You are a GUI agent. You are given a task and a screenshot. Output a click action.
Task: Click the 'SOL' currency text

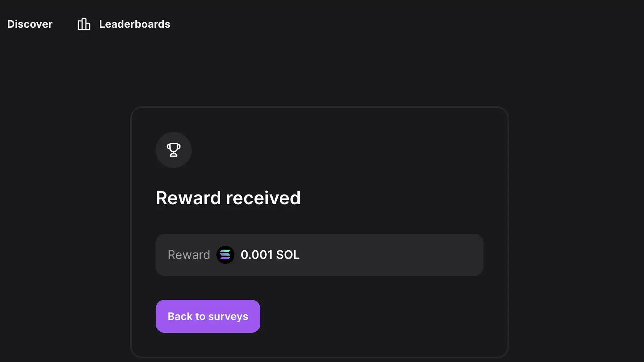pos(288,255)
